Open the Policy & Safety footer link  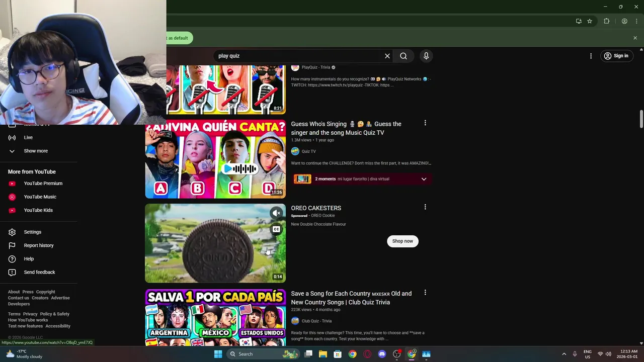coord(55,314)
